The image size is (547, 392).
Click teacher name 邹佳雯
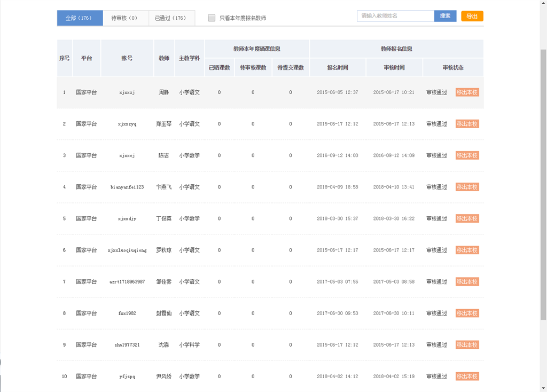pyautogui.click(x=163, y=282)
